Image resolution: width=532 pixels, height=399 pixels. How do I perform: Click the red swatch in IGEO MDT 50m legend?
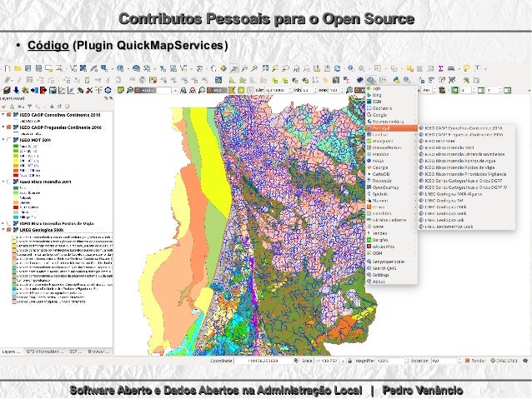pyautogui.click(x=16, y=176)
